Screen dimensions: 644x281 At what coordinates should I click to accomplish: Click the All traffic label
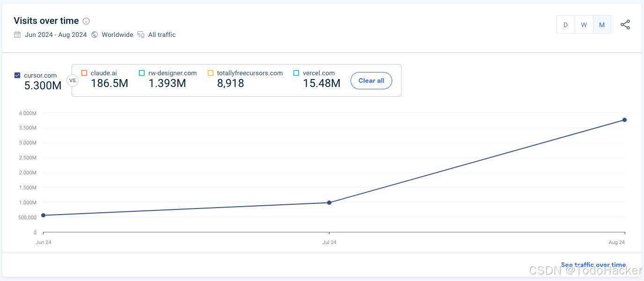click(x=162, y=35)
